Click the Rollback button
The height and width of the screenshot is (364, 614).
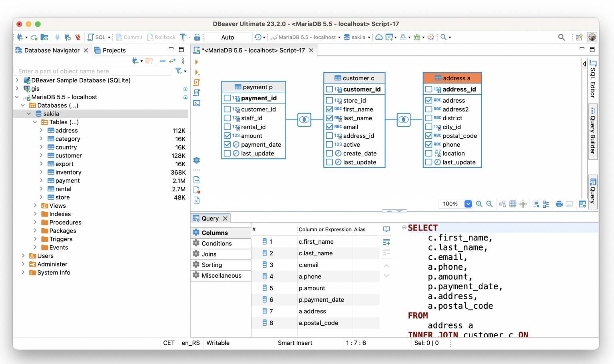pyautogui.click(x=161, y=37)
